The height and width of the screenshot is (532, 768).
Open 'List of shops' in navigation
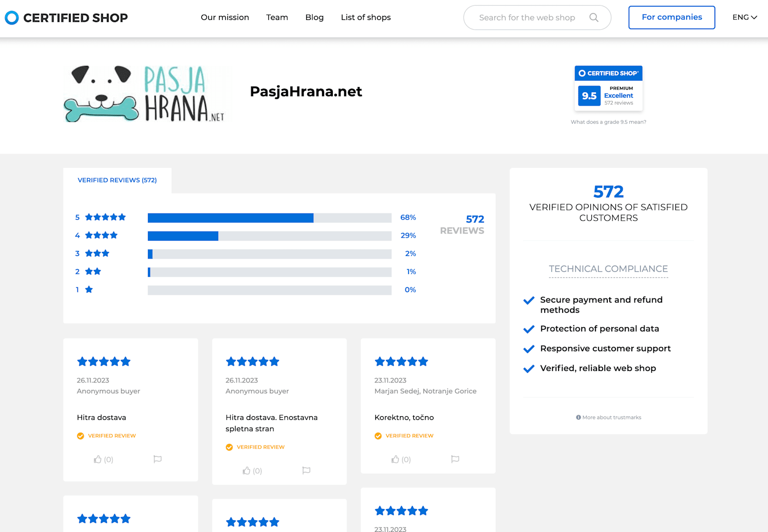pyautogui.click(x=366, y=17)
